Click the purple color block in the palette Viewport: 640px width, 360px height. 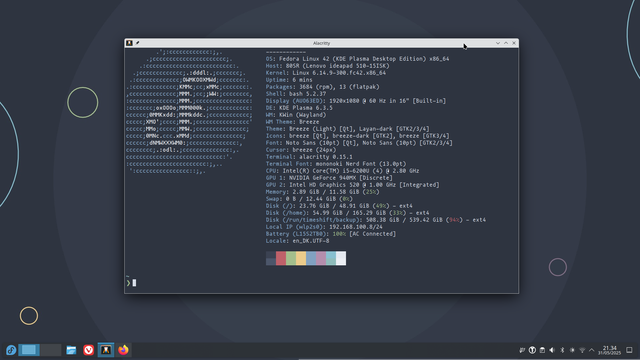pos(321,258)
